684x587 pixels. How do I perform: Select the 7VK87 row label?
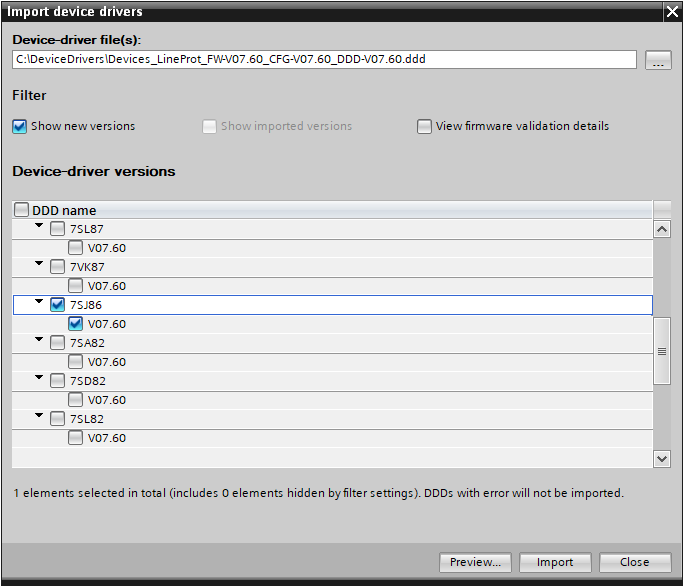click(x=87, y=267)
